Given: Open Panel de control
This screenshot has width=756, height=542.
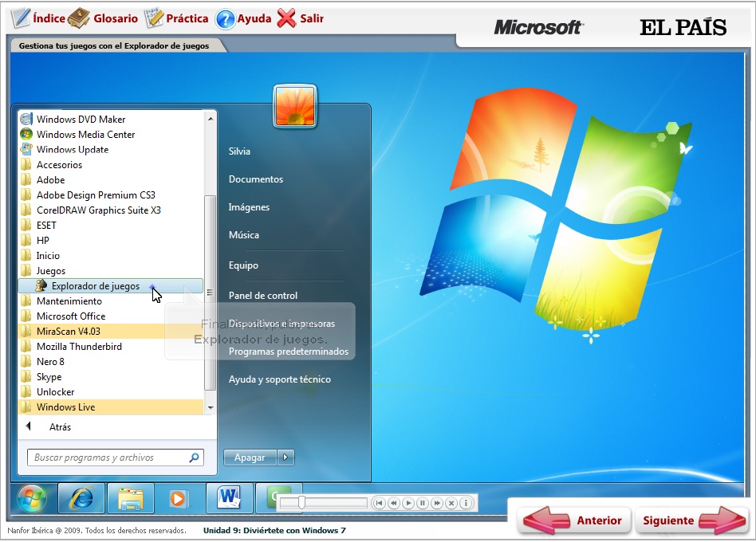Looking at the screenshot, I should point(263,296).
